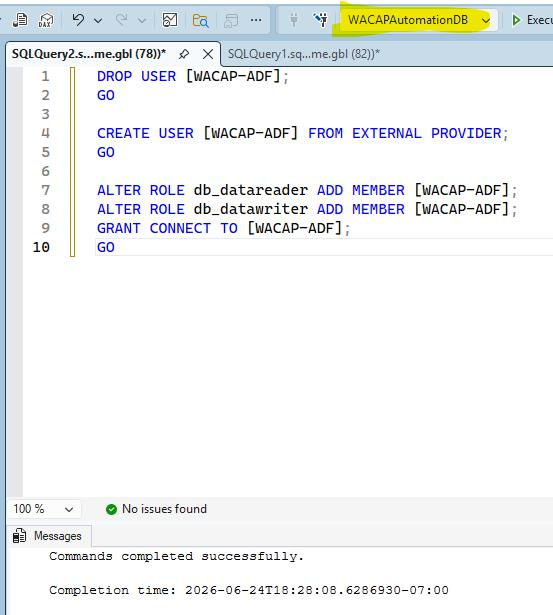Open toolbar overflow ellipsis options

pyautogui.click(x=256, y=20)
